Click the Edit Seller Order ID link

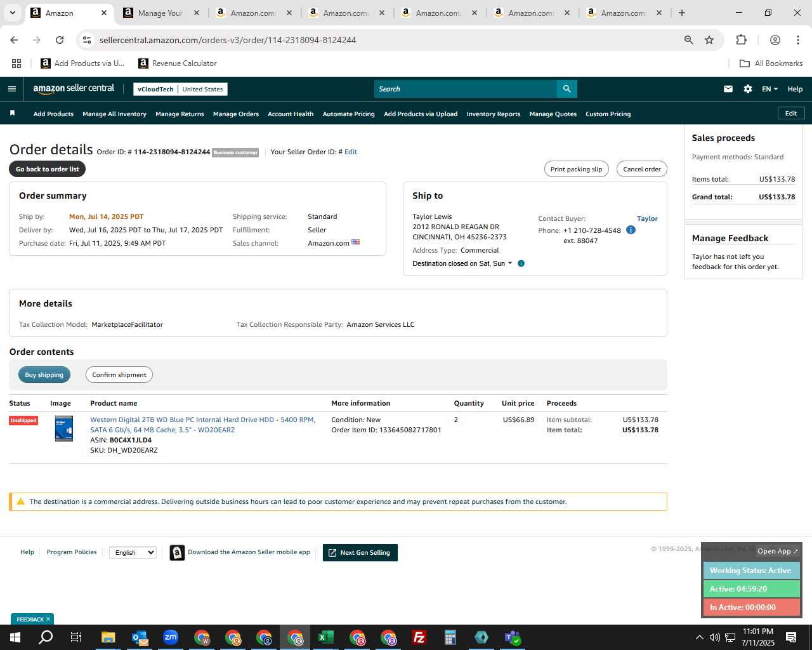coord(351,152)
